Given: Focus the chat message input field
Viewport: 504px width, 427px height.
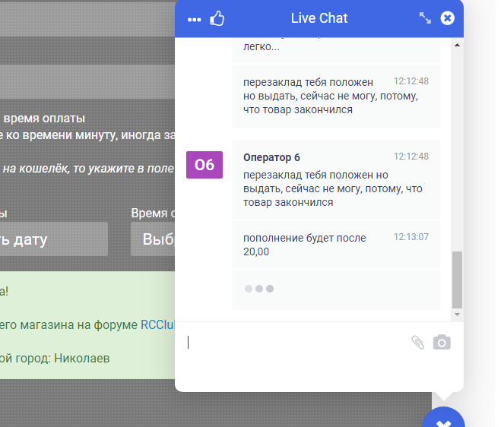Looking at the screenshot, I should 296,343.
